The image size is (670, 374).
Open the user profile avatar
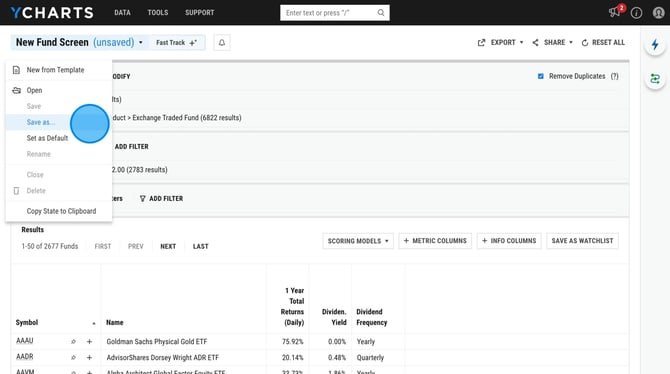(658, 13)
